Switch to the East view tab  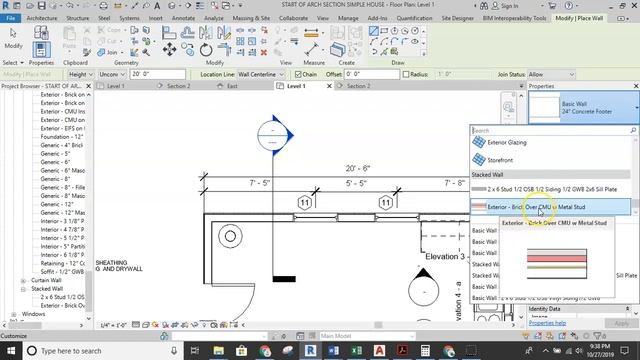(232, 86)
